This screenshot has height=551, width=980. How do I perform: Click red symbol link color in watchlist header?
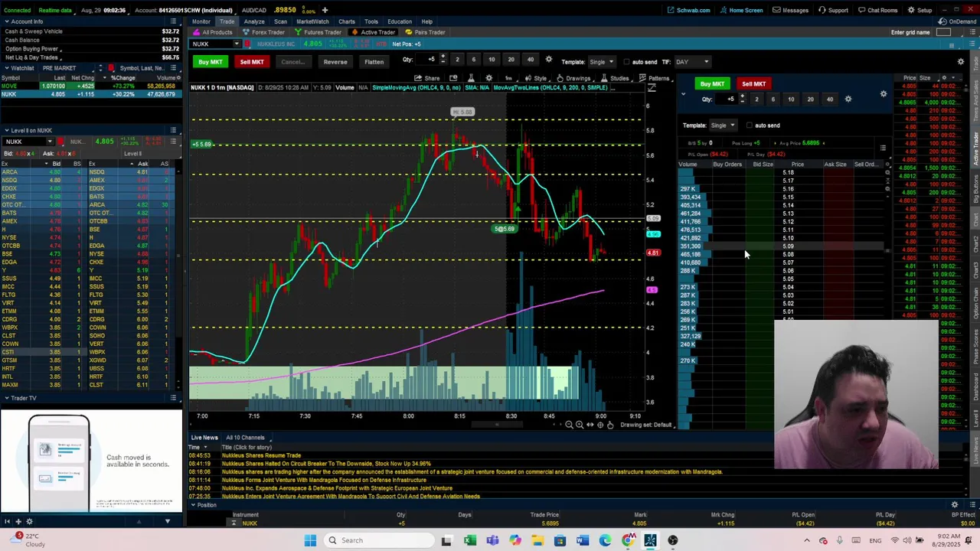(x=111, y=68)
